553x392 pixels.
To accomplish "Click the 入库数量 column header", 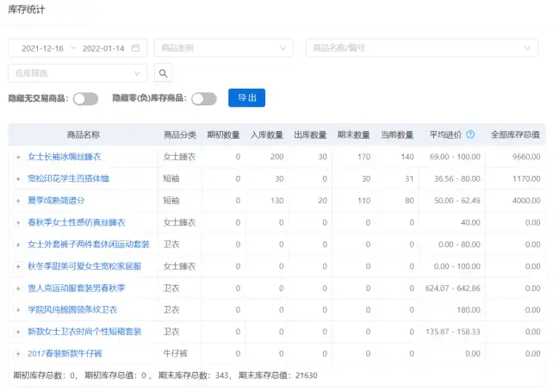I will click(x=267, y=134).
